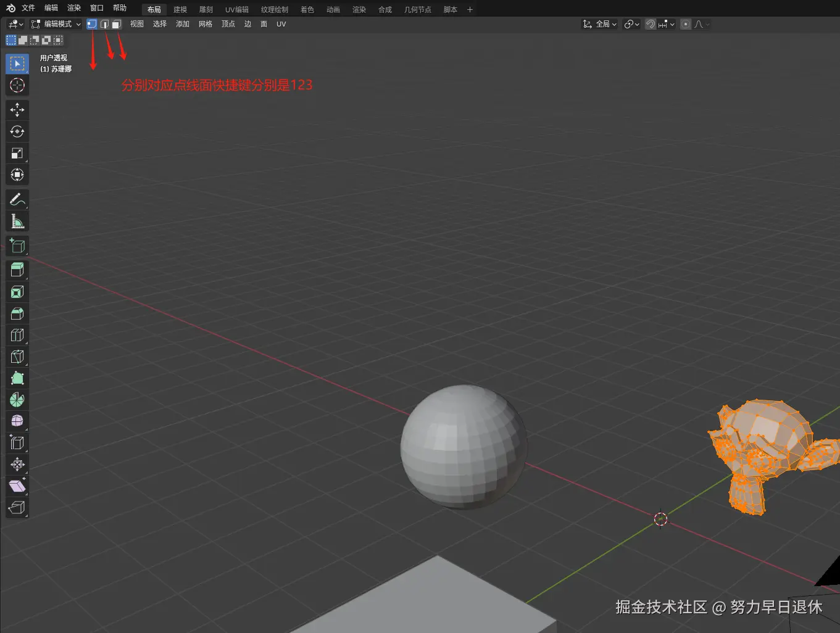The height and width of the screenshot is (633, 840).
Task: Open the 边 menu
Action: [247, 24]
